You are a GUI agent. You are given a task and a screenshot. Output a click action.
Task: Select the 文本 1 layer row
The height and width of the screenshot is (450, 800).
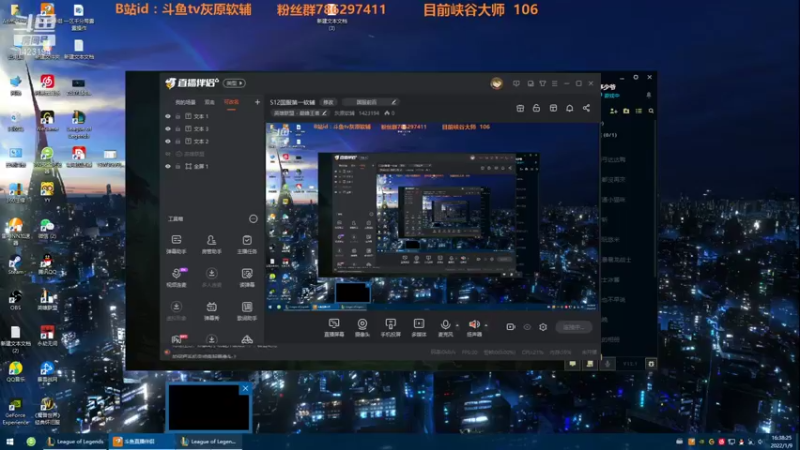(x=212, y=116)
